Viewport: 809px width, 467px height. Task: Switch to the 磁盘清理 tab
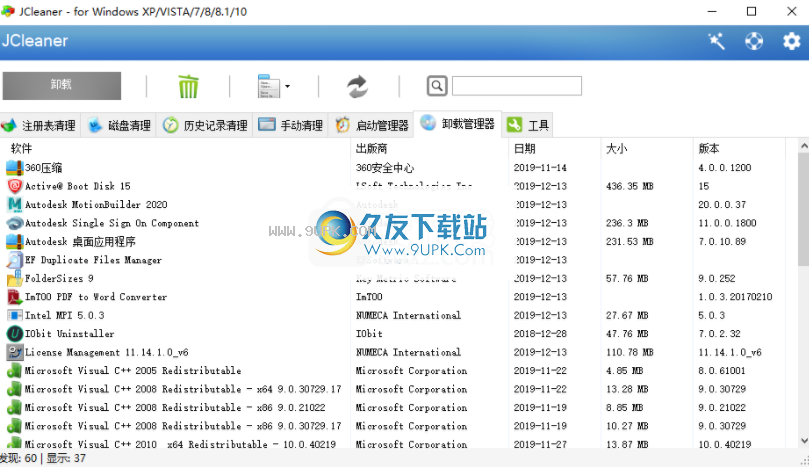(119, 125)
